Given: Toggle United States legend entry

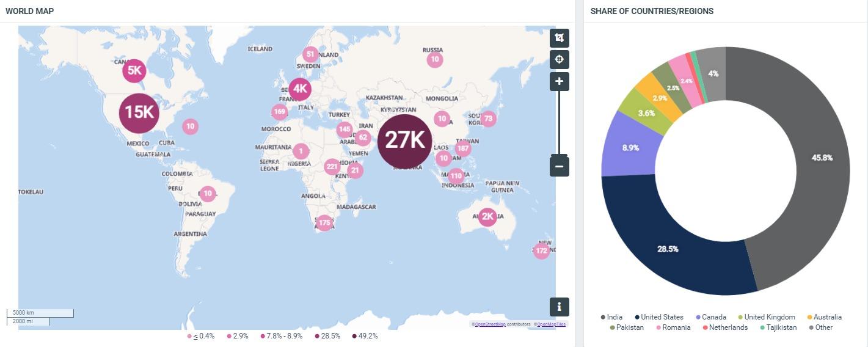Looking at the screenshot, I should 659,317.
